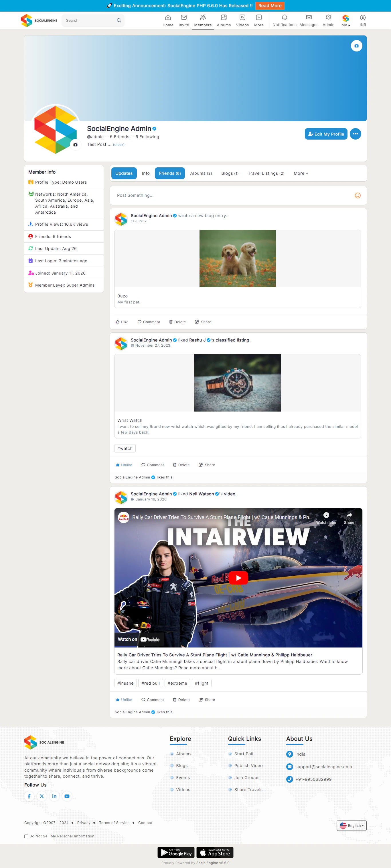Change cover photo via camera icon
Screen dimensions: 391x868
point(356,46)
